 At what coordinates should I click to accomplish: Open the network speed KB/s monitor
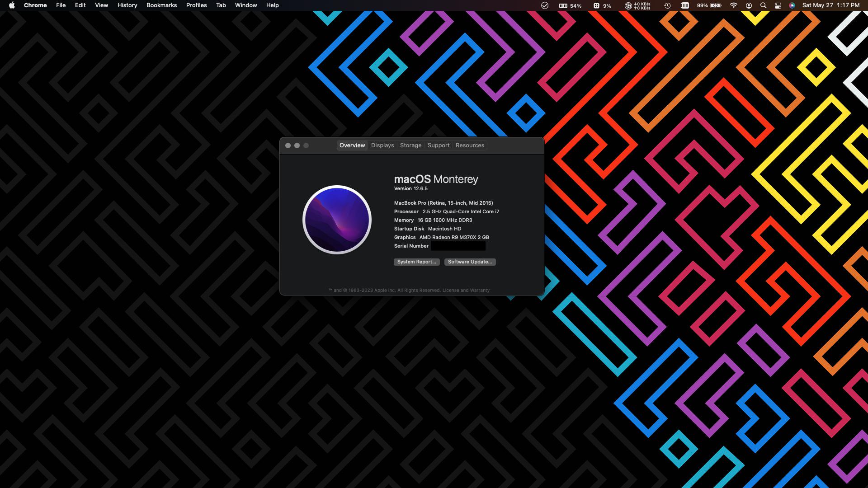pyautogui.click(x=637, y=5)
